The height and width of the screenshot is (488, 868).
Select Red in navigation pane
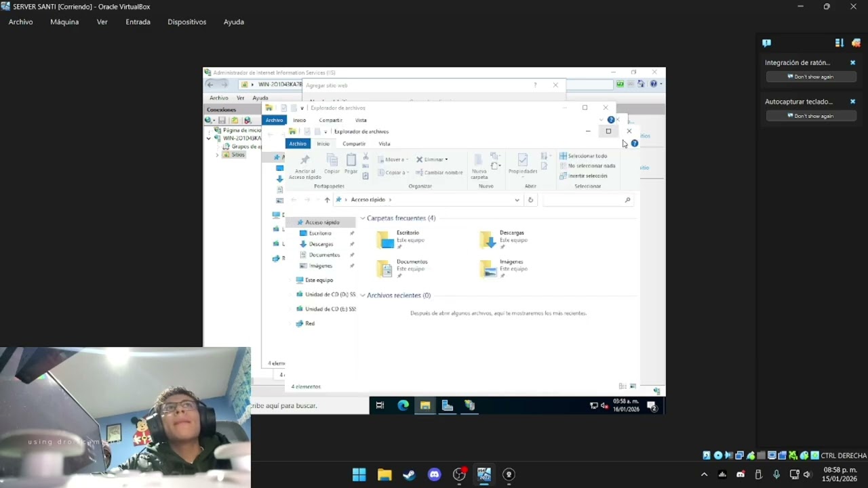pyautogui.click(x=309, y=324)
